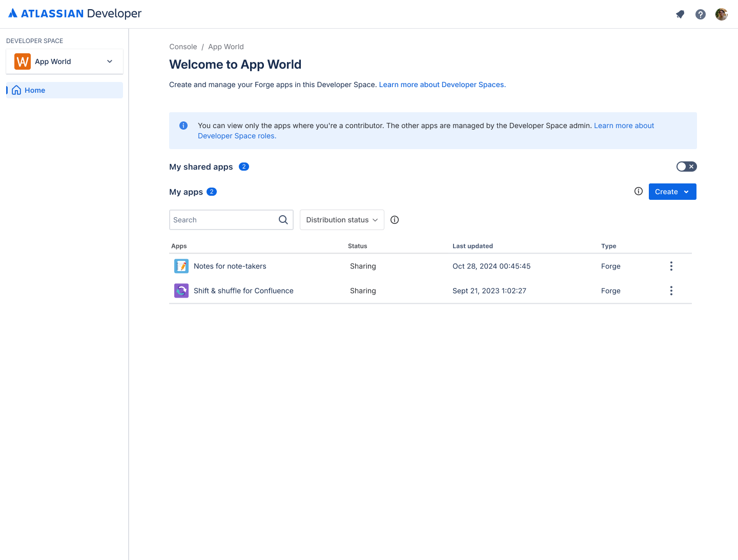Toggle the My shared apps switch
This screenshot has height=560, width=738.
[686, 167]
